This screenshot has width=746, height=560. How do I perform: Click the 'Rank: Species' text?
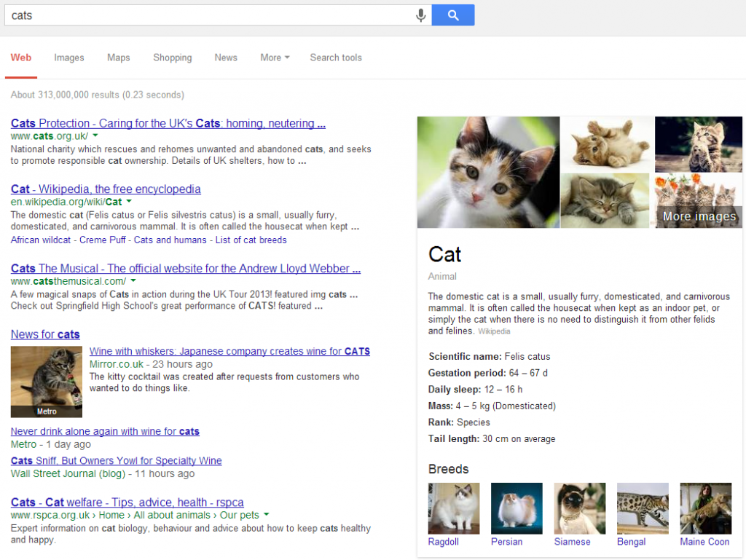click(459, 422)
